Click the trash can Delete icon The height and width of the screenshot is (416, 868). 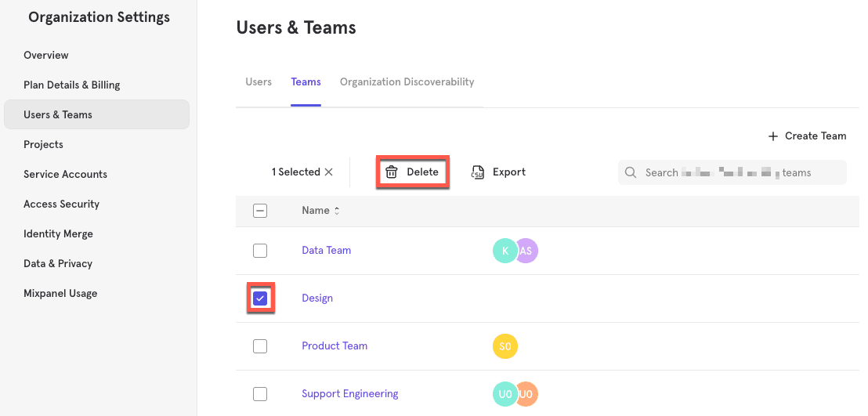[392, 172]
